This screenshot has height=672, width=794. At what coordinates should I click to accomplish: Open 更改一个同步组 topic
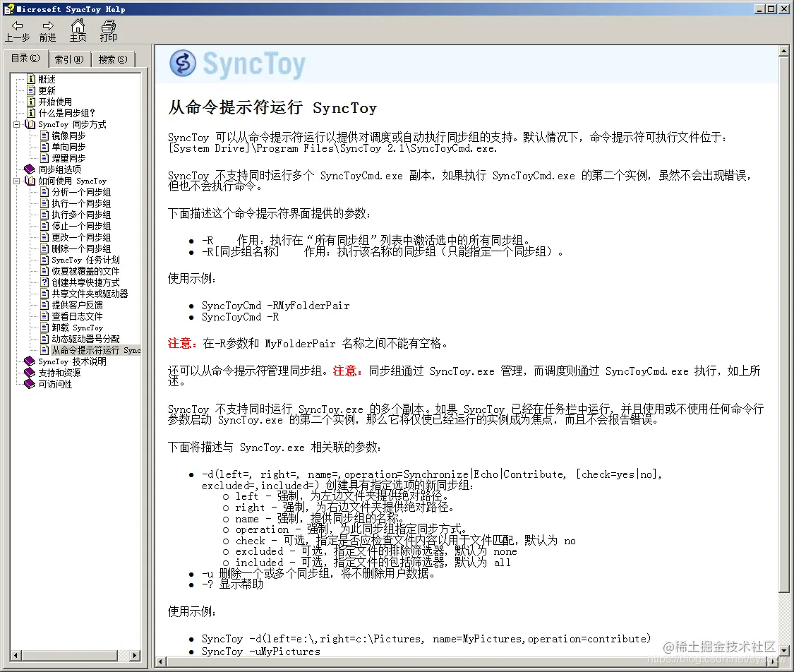(x=81, y=237)
